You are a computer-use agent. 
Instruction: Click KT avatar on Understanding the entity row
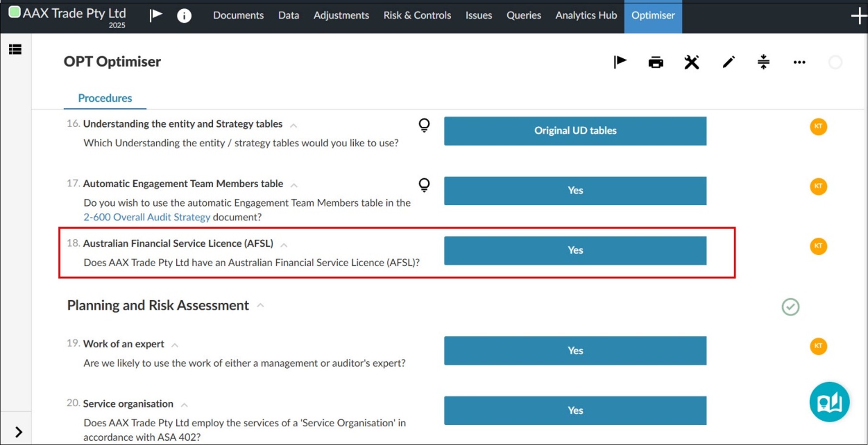(x=818, y=127)
